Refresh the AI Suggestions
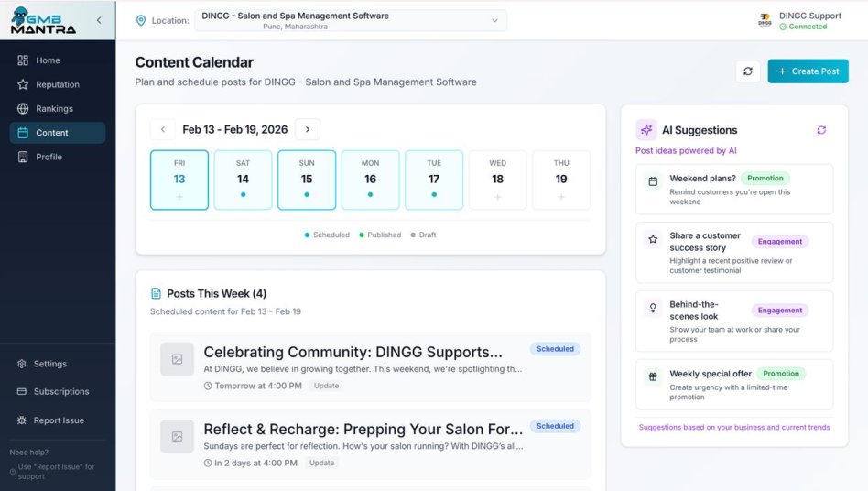868x491 pixels. [821, 130]
